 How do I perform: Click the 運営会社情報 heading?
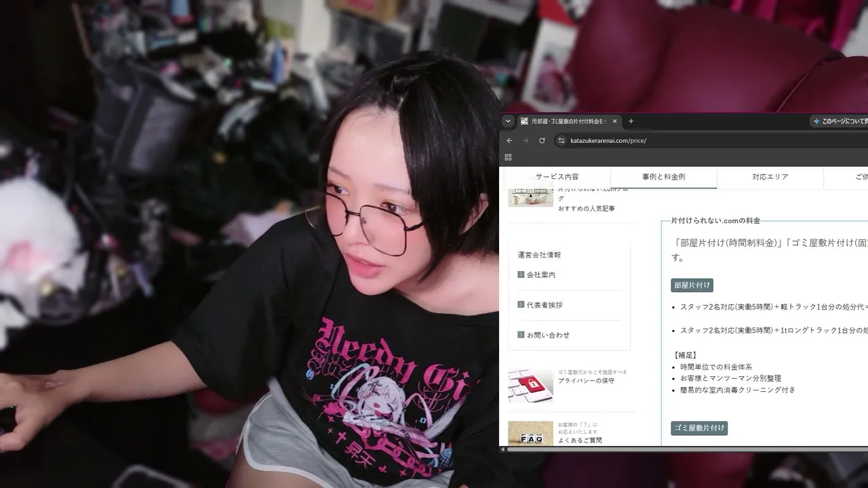tap(539, 255)
